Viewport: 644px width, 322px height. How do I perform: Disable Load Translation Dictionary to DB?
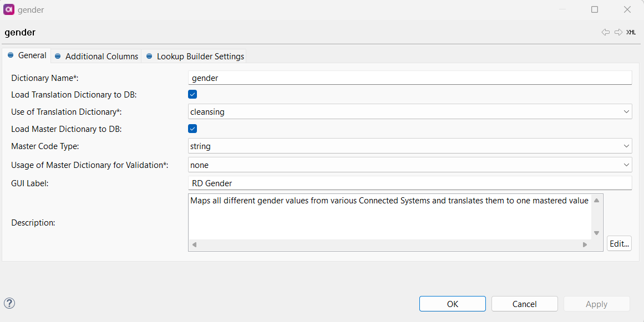(192, 94)
